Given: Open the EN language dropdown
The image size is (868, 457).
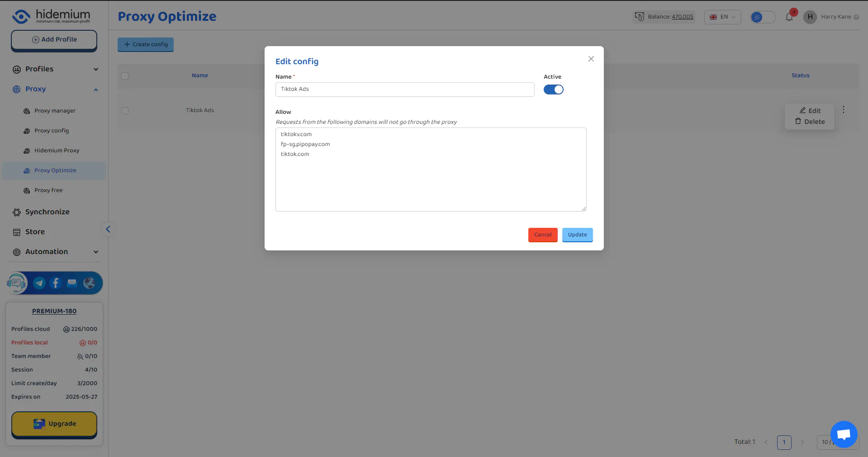Looking at the screenshot, I should tap(722, 17).
